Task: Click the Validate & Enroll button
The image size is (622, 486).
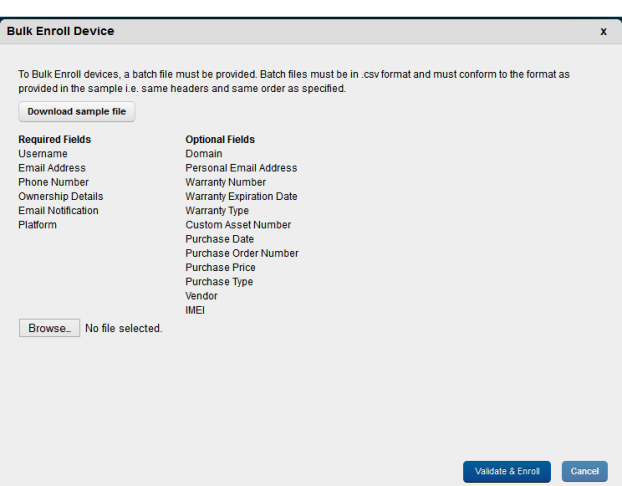Action: click(507, 471)
